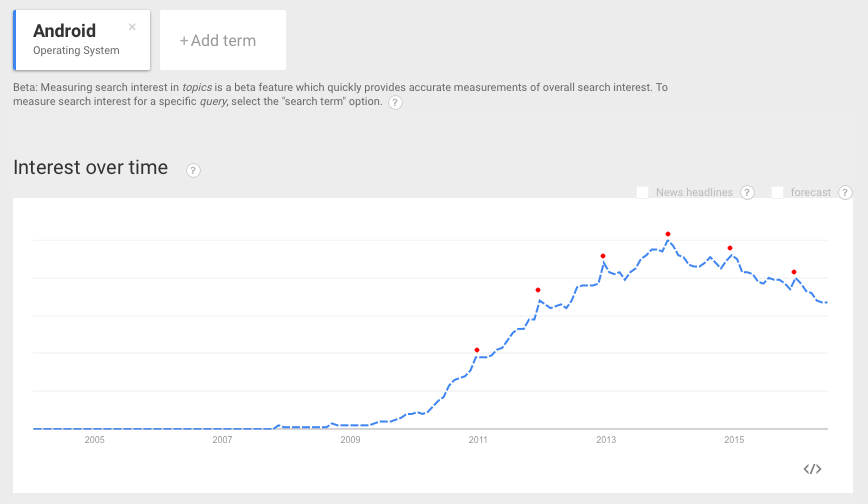Click the 2009 label on chart axis

[350, 439]
